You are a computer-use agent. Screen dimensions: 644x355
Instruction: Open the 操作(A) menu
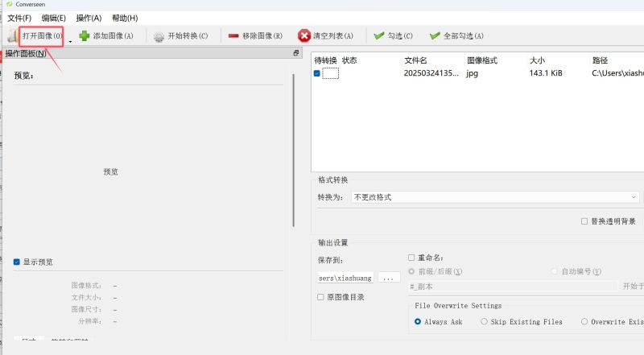click(89, 18)
